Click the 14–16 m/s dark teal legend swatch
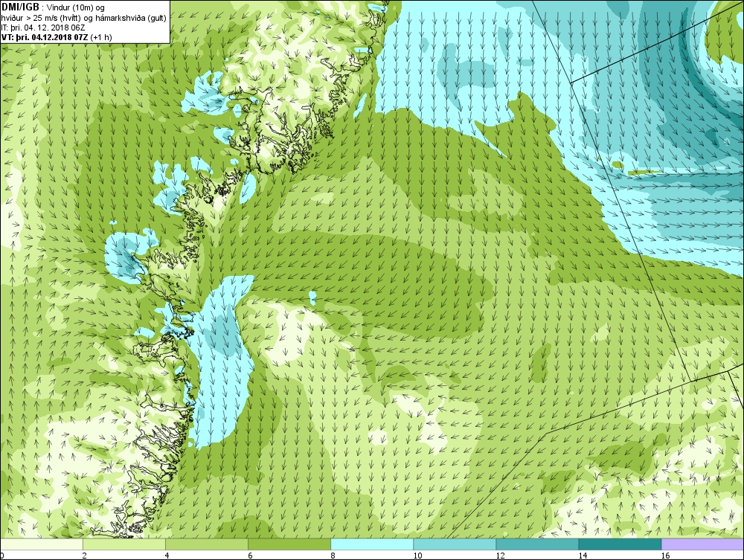The width and height of the screenshot is (744, 560). pos(620,544)
